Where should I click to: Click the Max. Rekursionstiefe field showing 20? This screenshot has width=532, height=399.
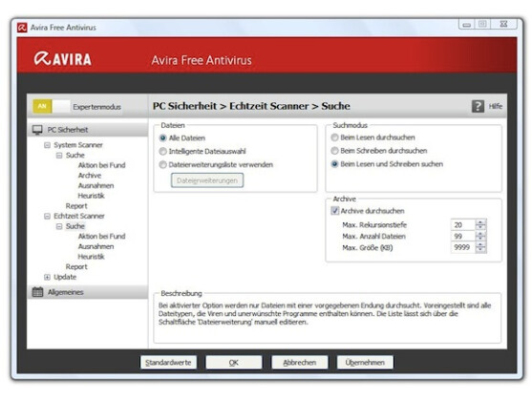[x=463, y=224]
